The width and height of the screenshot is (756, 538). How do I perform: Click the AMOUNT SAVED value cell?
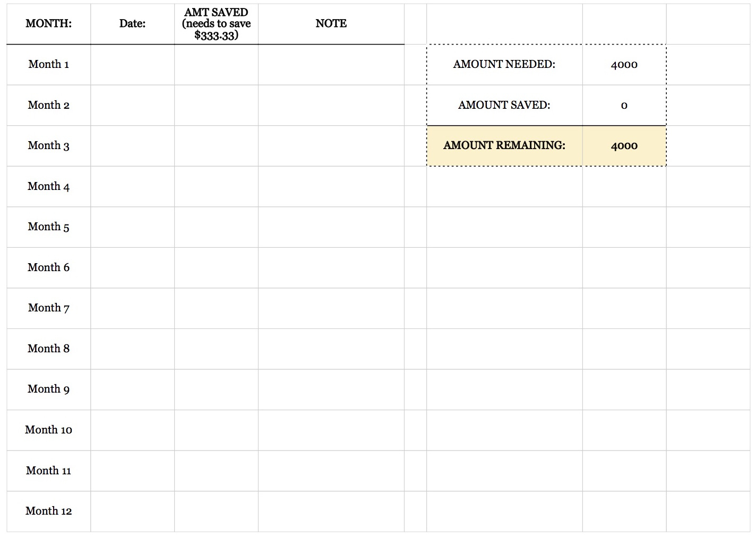pos(624,105)
